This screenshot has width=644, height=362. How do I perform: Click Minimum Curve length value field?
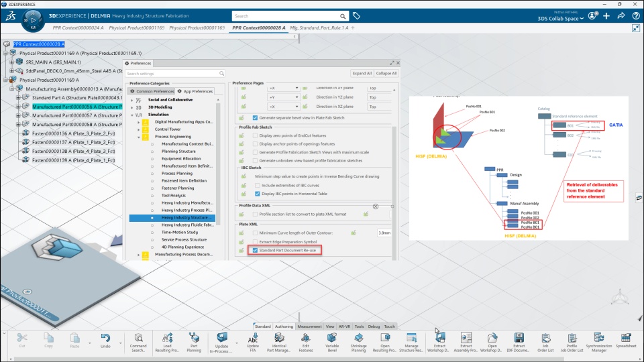coord(384,233)
